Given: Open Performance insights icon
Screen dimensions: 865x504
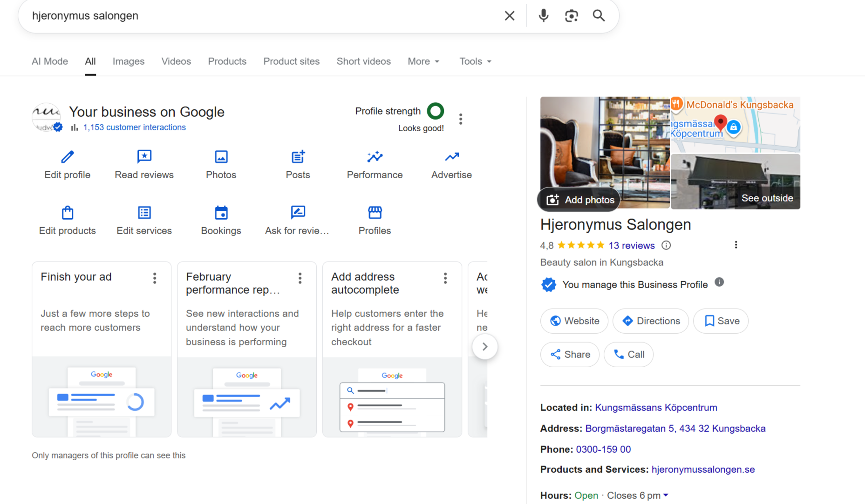Looking at the screenshot, I should (x=375, y=157).
